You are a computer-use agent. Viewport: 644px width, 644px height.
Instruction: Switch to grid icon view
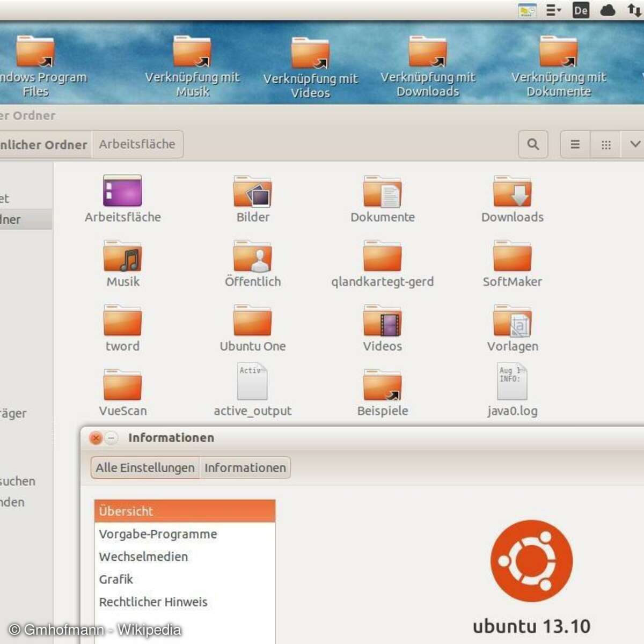pyautogui.click(x=606, y=144)
